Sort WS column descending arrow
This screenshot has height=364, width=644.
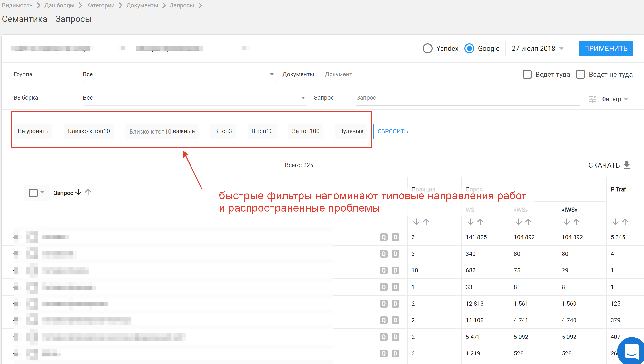click(470, 222)
